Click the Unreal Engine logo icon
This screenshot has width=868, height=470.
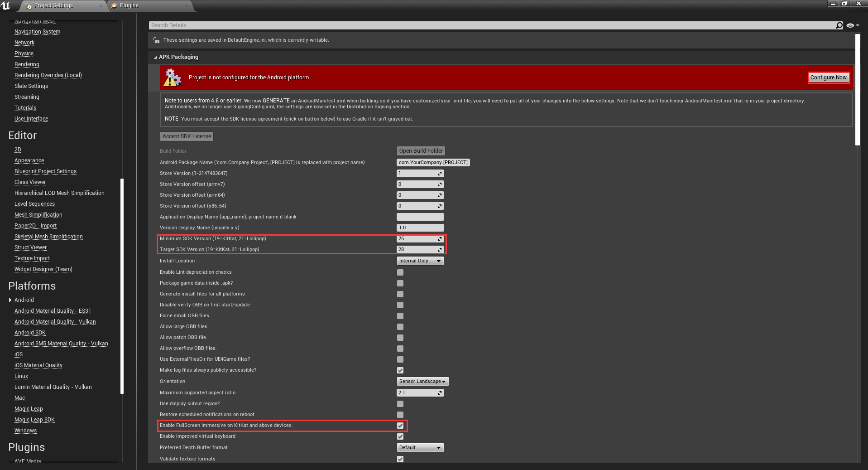(5, 5)
